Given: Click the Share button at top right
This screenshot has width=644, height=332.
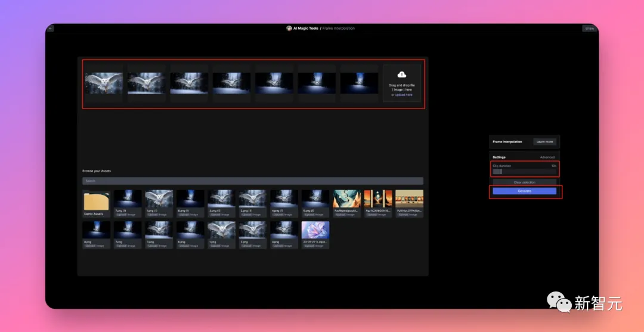Looking at the screenshot, I should pos(589,29).
